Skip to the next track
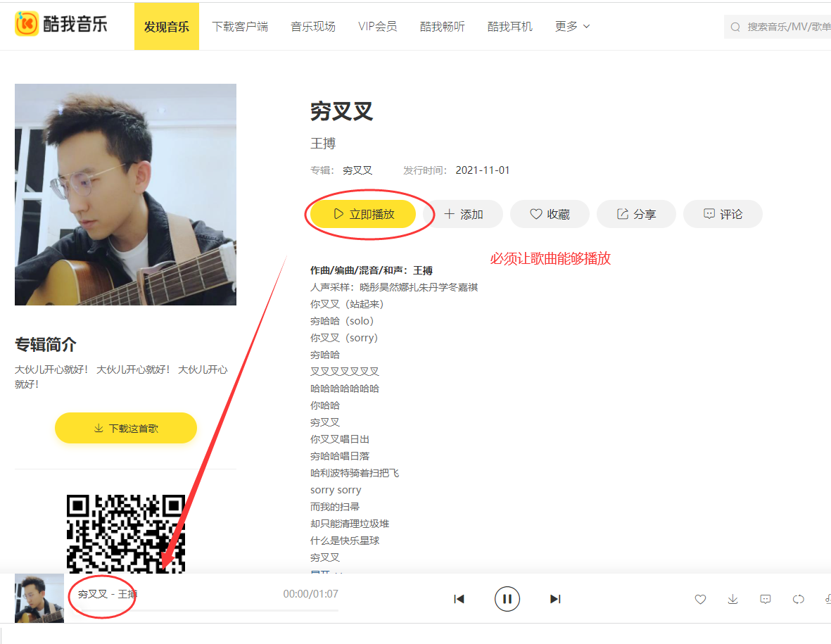Screen dimensions: 831x644 tap(555, 599)
